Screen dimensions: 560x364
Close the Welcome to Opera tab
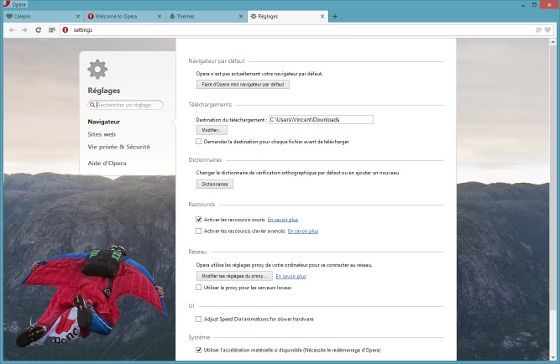tap(159, 16)
